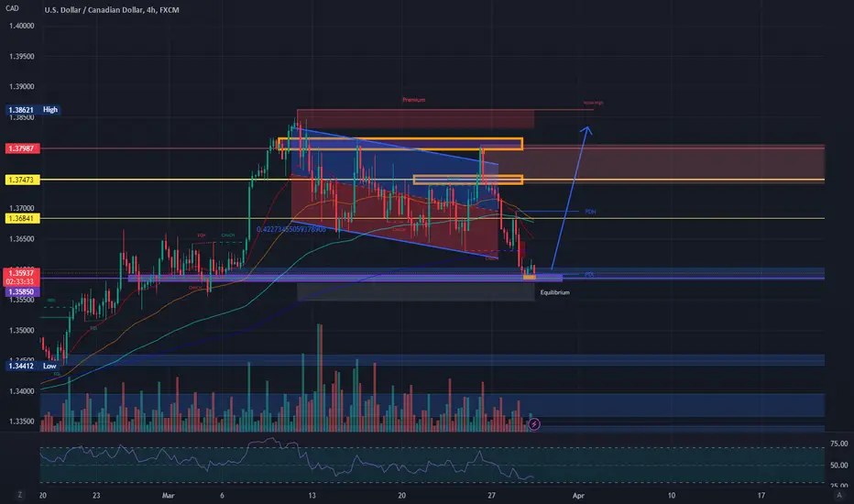854x504 pixels.
Task: Click the countdown timer 02:33:33
Action: pyautogui.click(x=21, y=281)
